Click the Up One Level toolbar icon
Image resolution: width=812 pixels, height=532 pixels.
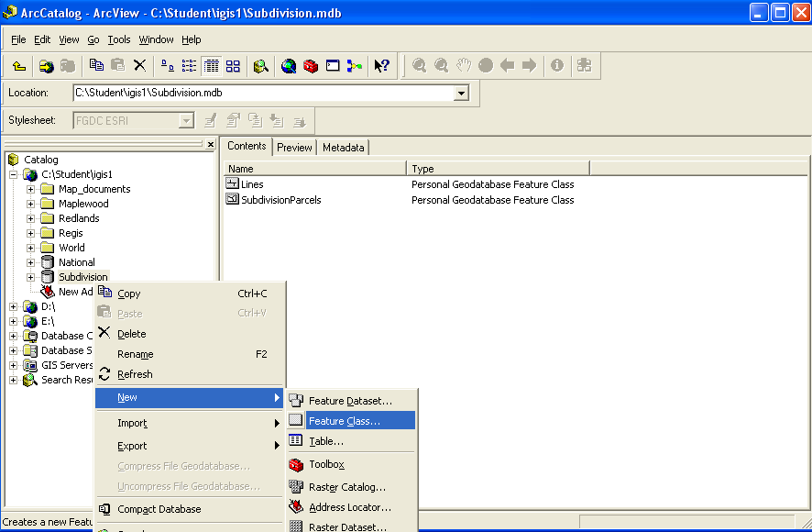pos(19,66)
